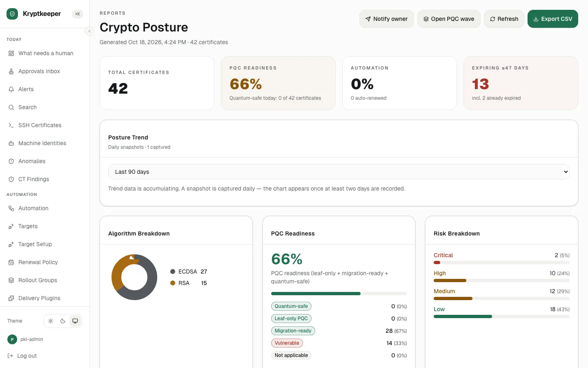Click the Expiring ≤47 days card value 13
The width and height of the screenshot is (588, 368).
(x=481, y=84)
